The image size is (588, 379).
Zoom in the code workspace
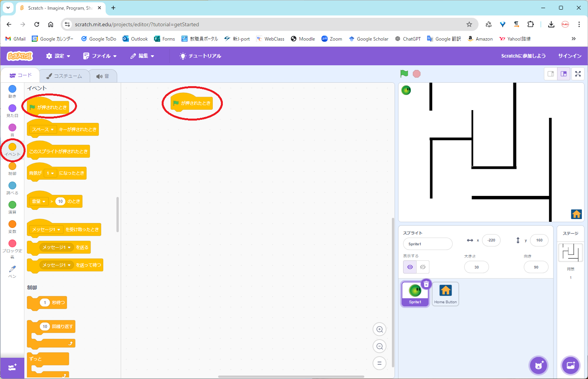pyautogui.click(x=379, y=330)
